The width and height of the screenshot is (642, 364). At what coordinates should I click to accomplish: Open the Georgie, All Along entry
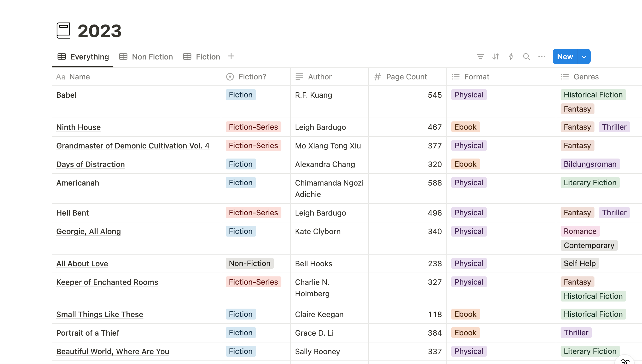point(89,231)
